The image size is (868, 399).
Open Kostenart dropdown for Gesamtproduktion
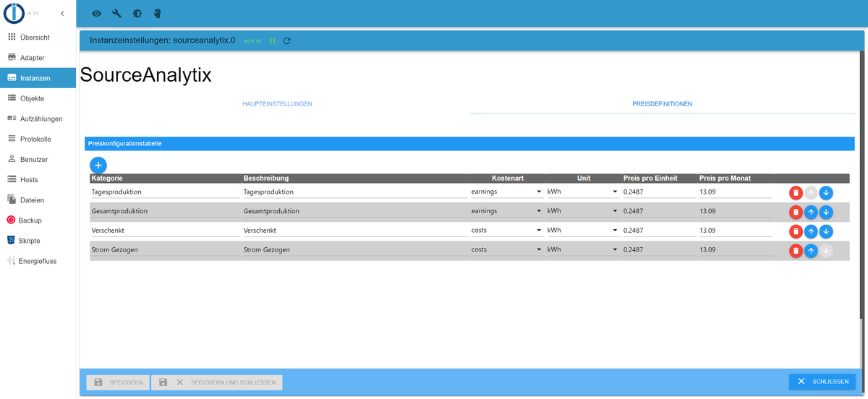(506, 211)
